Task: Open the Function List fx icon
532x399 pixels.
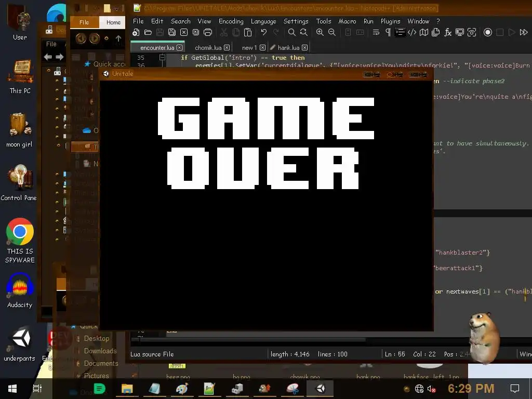Action: click(x=448, y=33)
